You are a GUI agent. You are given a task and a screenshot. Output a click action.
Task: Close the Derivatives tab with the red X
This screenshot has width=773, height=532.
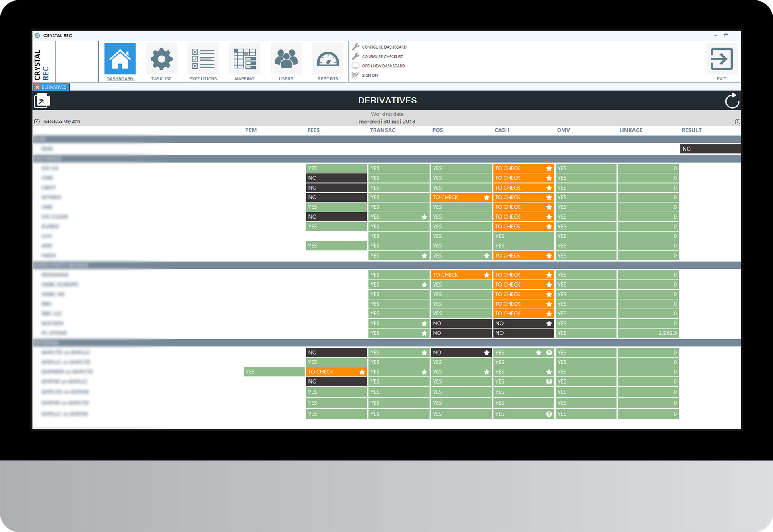pos(37,87)
